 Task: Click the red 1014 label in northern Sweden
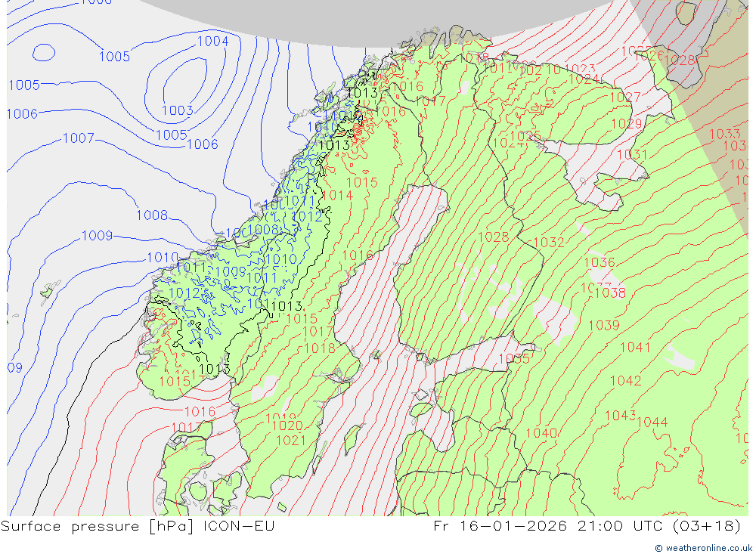click(337, 196)
